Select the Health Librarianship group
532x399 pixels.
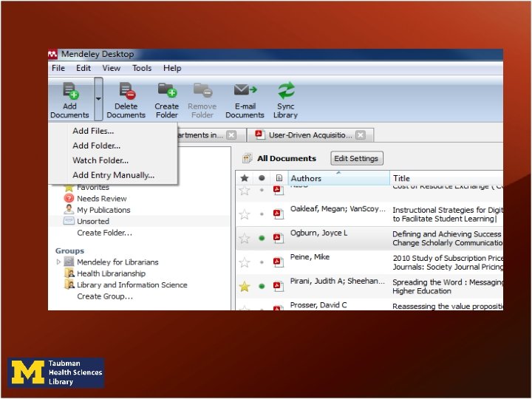pos(112,273)
